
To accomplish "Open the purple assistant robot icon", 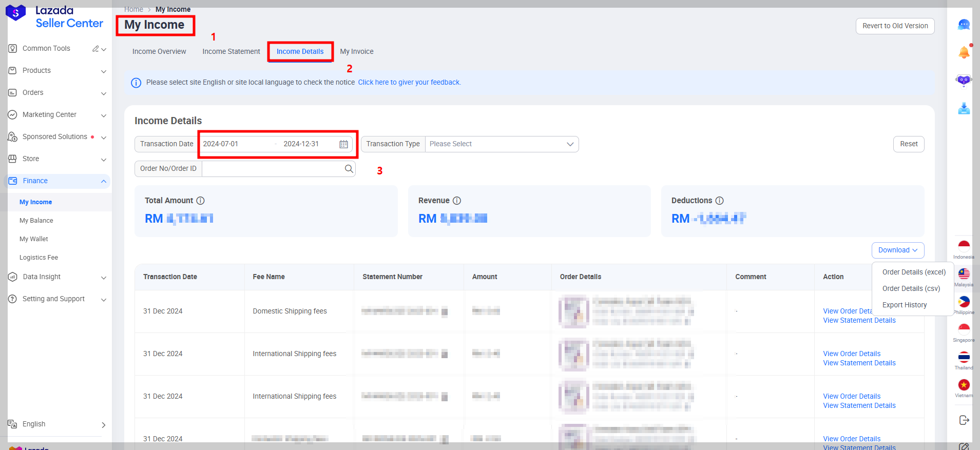I will [964, 80].
